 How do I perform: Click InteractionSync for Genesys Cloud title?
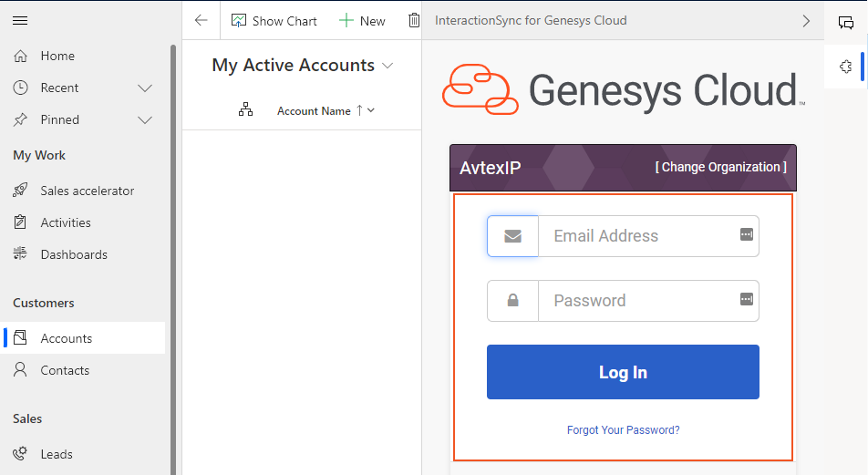coord(531,20)
